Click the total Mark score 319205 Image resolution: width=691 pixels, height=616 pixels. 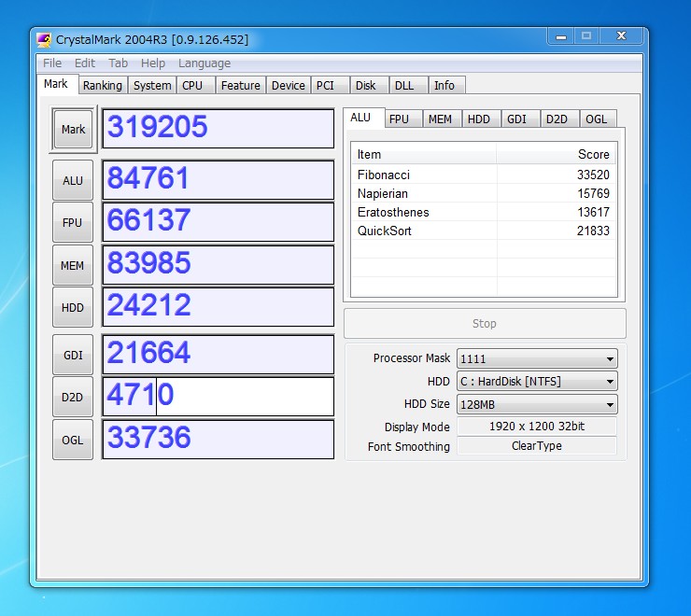[219, 129]
